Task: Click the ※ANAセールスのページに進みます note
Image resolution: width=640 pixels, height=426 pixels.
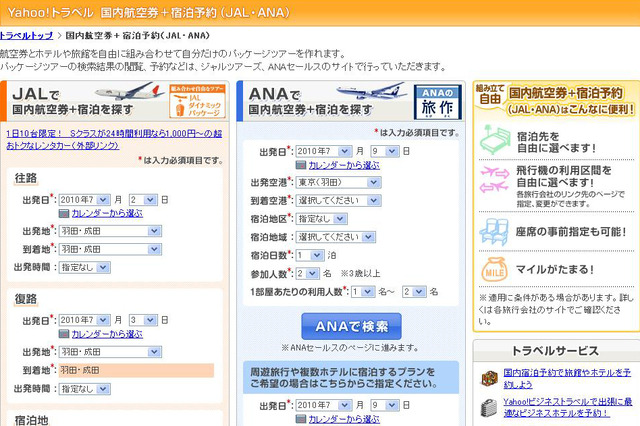Action: coord(350,348)
